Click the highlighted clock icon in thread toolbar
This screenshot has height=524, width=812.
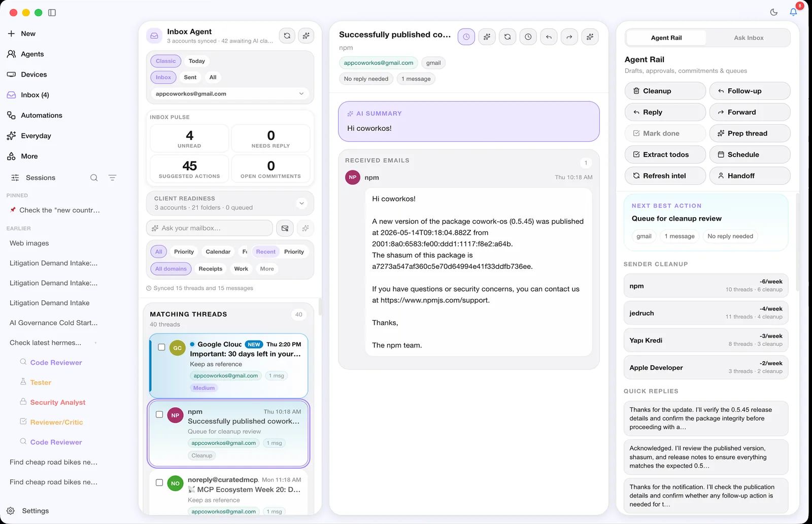466,37
